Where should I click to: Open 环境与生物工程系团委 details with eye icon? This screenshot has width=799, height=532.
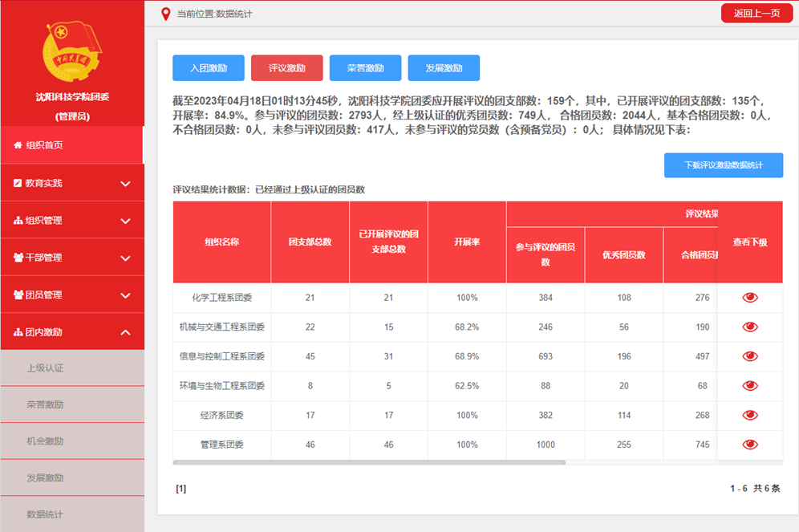point(750,386)
